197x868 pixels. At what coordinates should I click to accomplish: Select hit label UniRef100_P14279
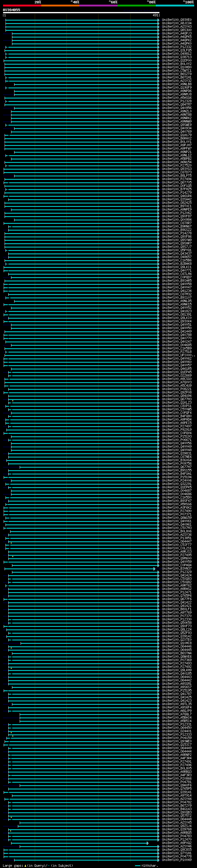[176, 193]
